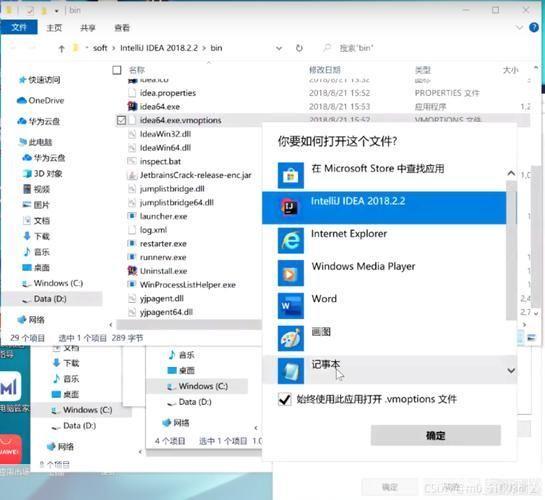Switch to the 主页 ribbon tab
The height and width of the screenshot is (500, 545).
[x=54, y=28]
